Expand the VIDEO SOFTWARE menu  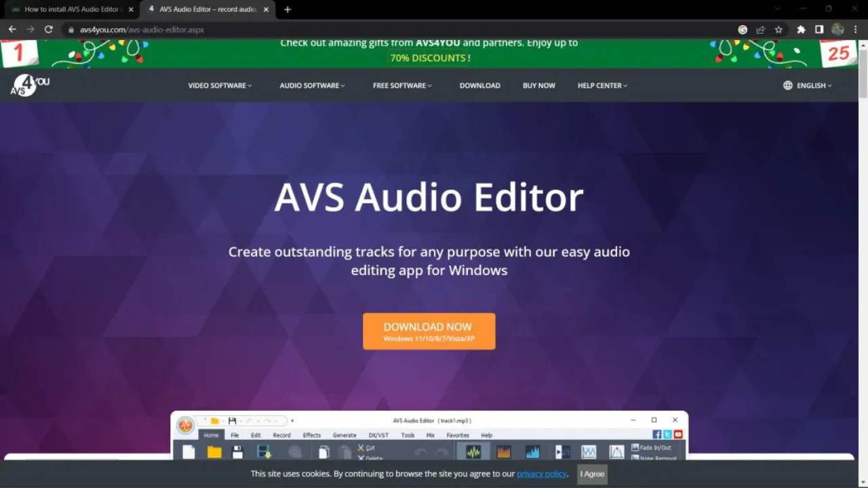pos(220,85)
